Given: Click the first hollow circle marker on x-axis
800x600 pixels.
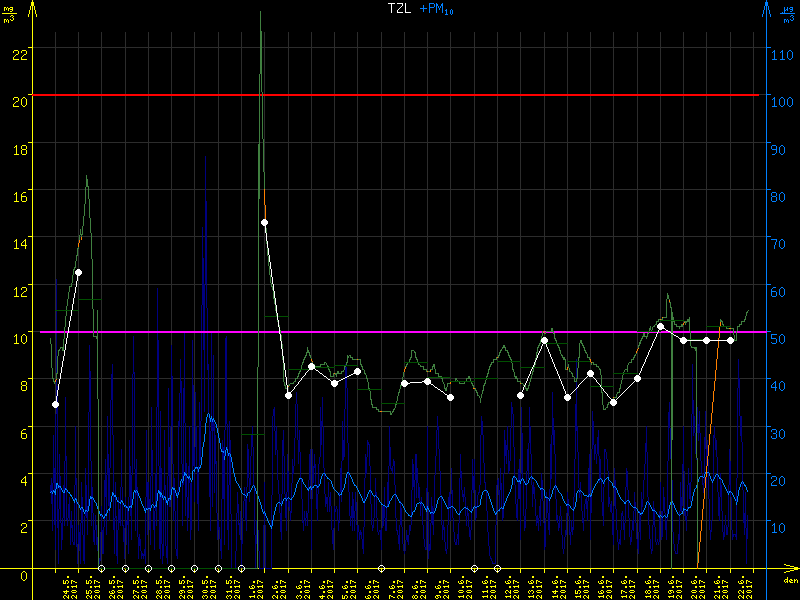Looking at the screenshot, I should click(x=101, y=568).
